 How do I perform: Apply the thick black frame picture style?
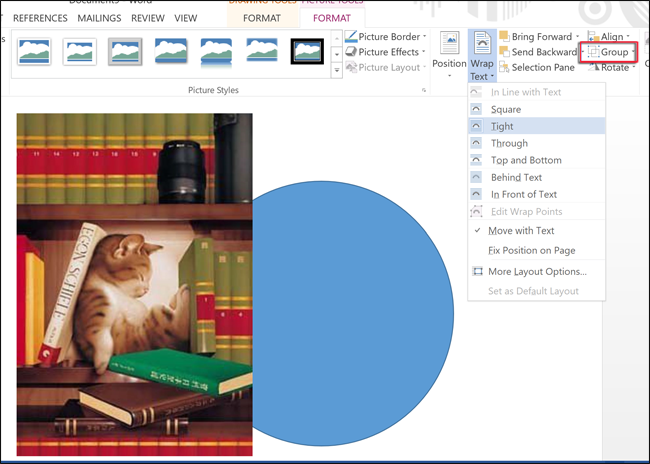[x=307, y=51]
